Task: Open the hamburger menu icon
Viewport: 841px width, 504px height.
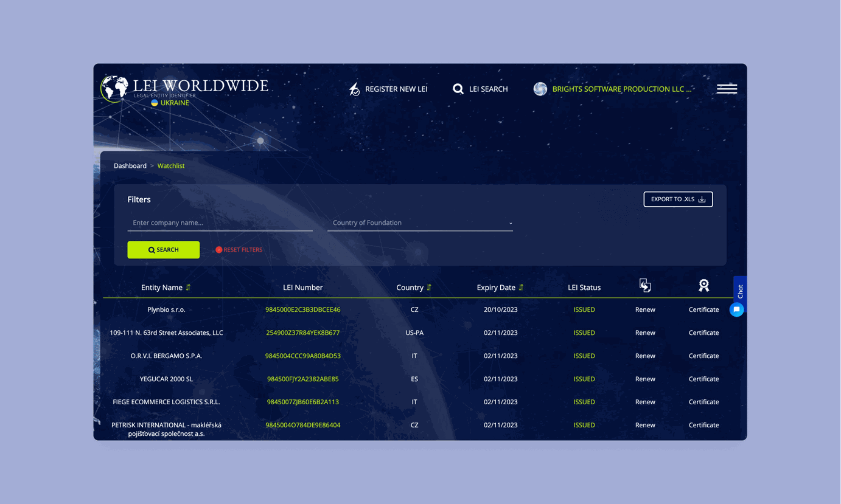Action: (x=727, y=89)
